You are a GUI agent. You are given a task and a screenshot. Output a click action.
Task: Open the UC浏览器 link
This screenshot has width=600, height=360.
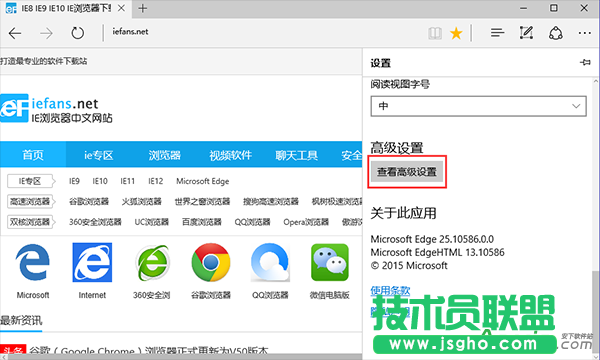pyautogui.click(x=152, y=222)
